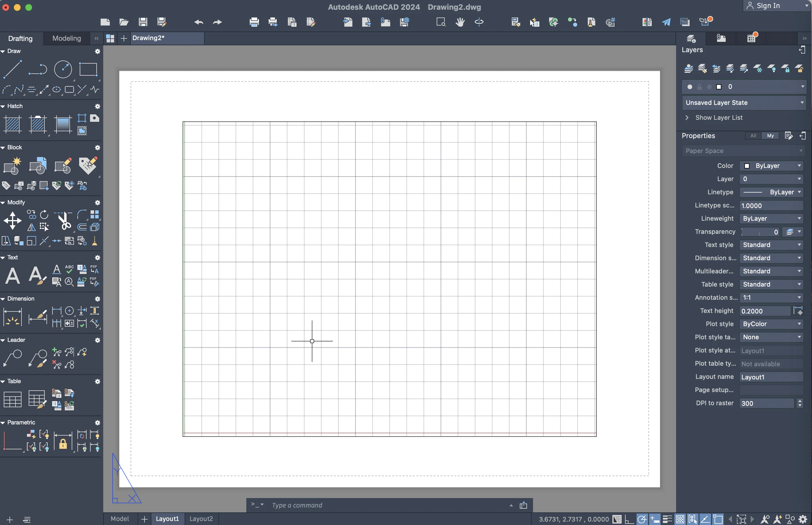
Task: Open Draw panel settings gear
Action: (x=97, y=51)
